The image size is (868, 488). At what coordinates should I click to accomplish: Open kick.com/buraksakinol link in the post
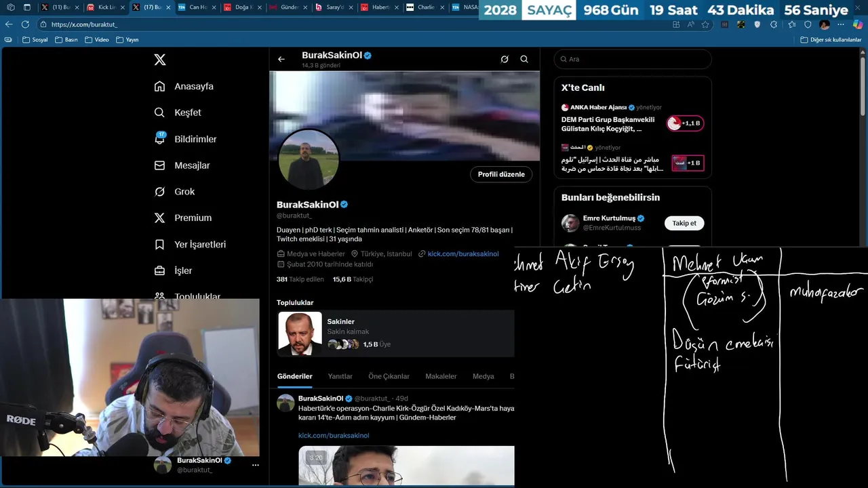click(x=334, y=435)
